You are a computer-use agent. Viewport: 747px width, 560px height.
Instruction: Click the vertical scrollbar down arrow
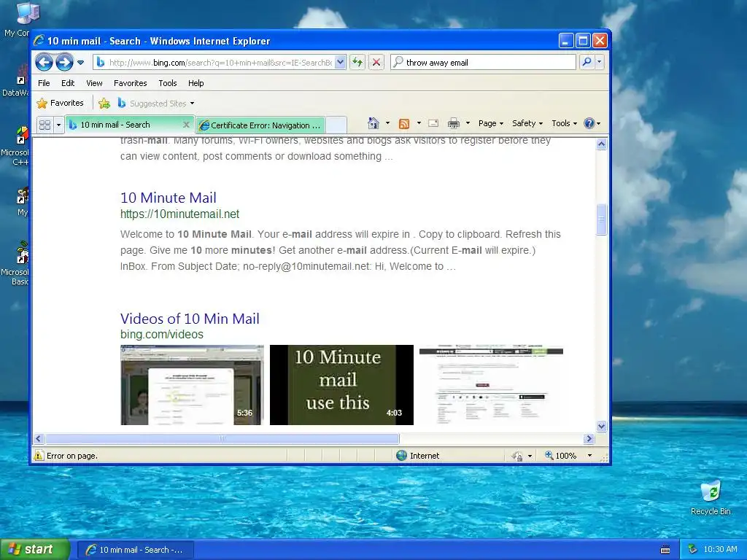pyautogui.click(x=601, y=426)
